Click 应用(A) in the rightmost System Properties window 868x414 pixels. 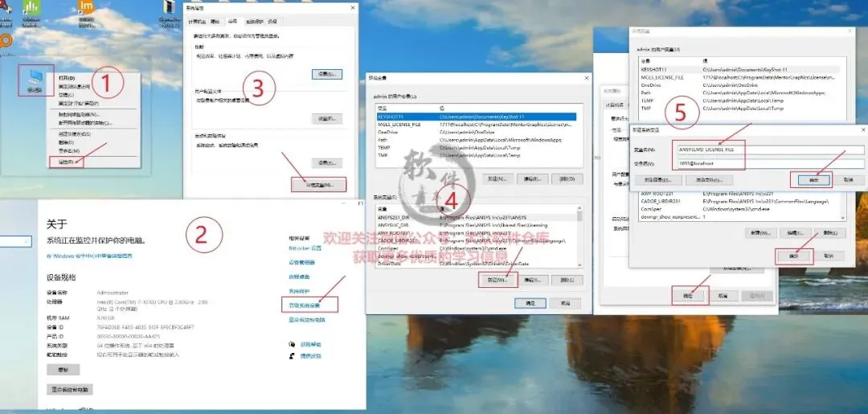pos(757,296)
